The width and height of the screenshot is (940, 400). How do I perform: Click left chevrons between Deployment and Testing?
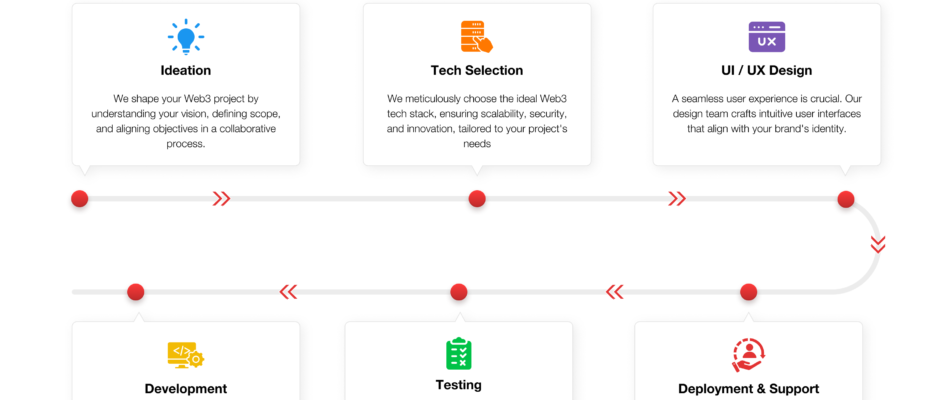click(x=614, y=292)
